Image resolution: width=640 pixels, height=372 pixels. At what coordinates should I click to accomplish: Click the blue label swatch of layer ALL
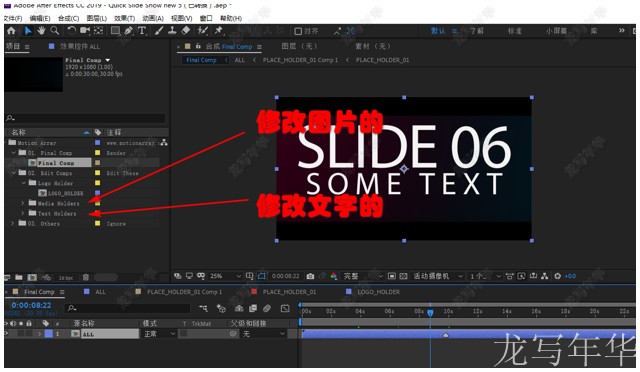tap(49, 334)
